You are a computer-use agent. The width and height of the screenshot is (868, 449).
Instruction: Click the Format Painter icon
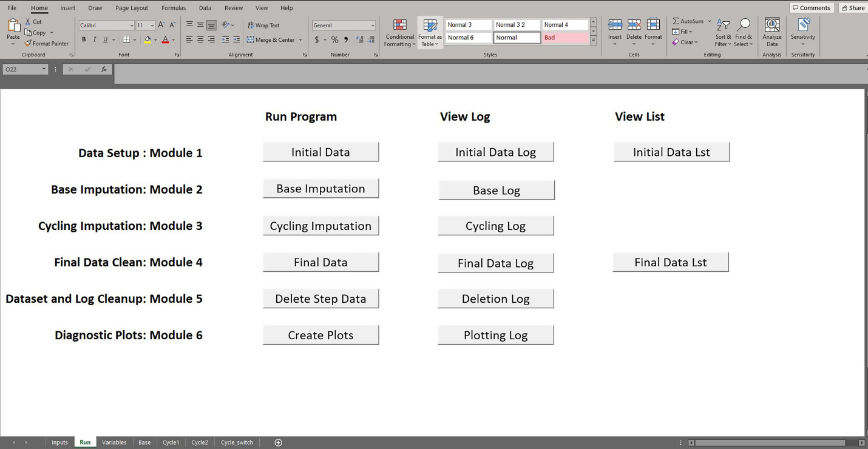28,44
